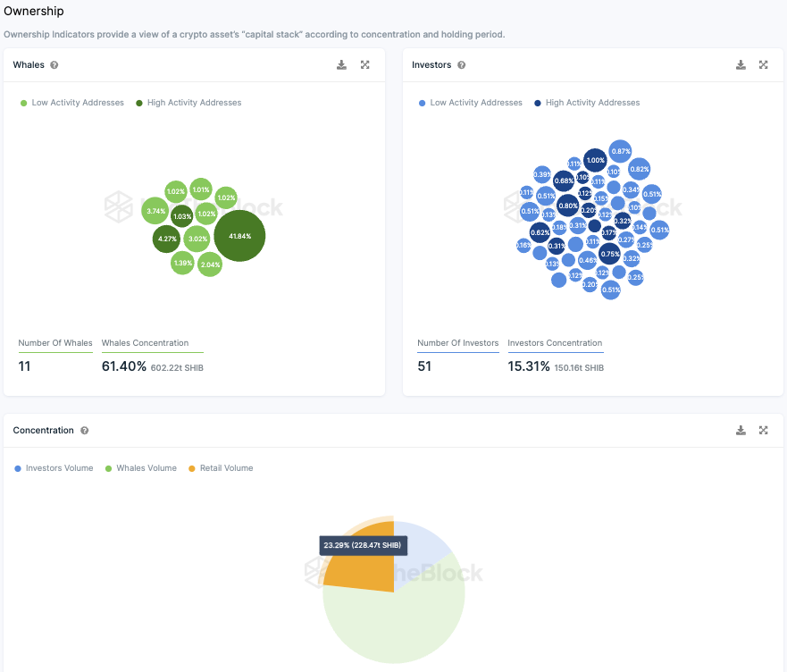Select the 1.00% investor bubble
Viewport: 787px width, 672px height.
point(595,160)
